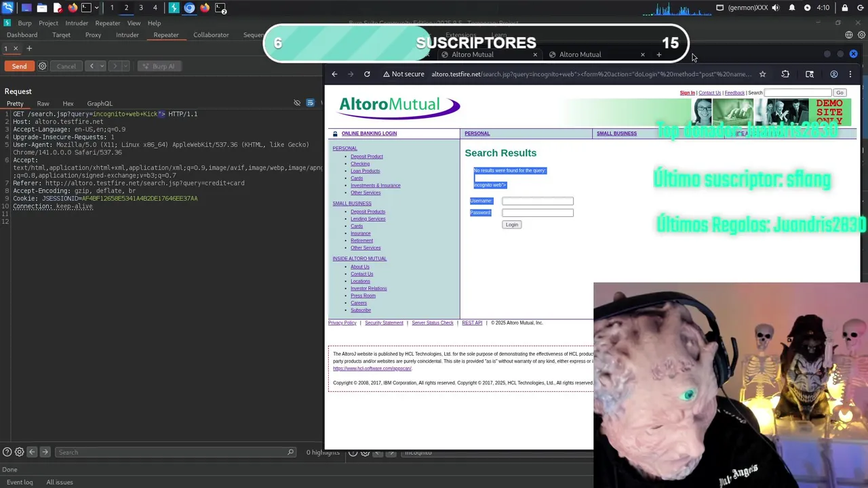Go to next search match arrow
868x488 pixels.
[45, 452]
